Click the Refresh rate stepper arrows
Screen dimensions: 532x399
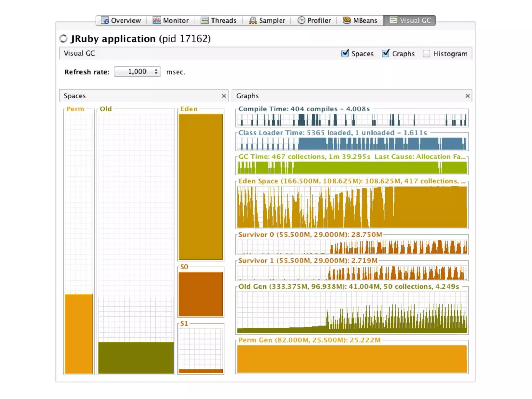pos(156,71)
